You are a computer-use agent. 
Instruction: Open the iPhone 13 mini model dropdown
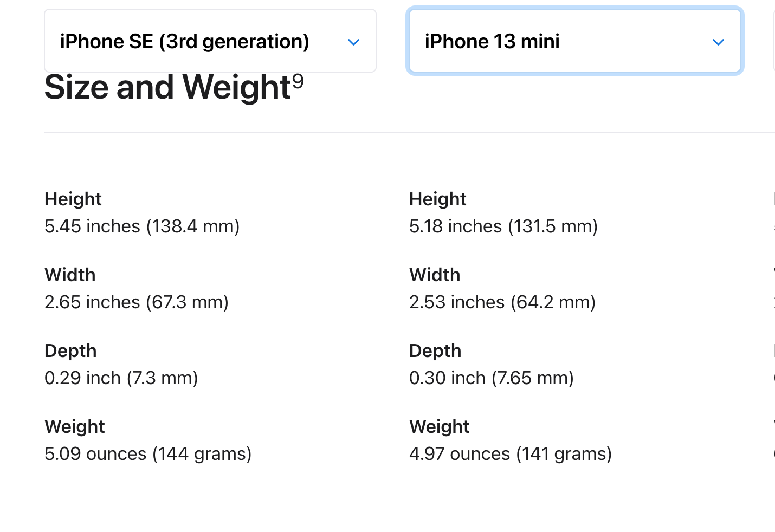(575, 41)
